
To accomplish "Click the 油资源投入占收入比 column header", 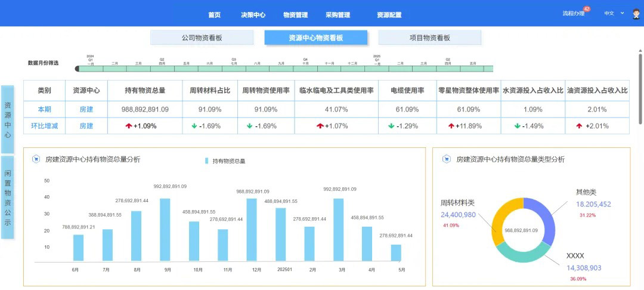I will [597, 90].
